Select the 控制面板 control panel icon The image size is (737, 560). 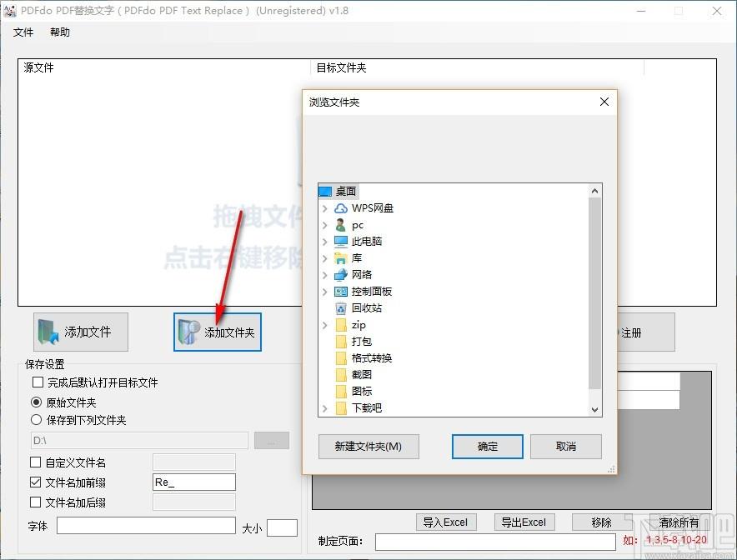(341, 292)
